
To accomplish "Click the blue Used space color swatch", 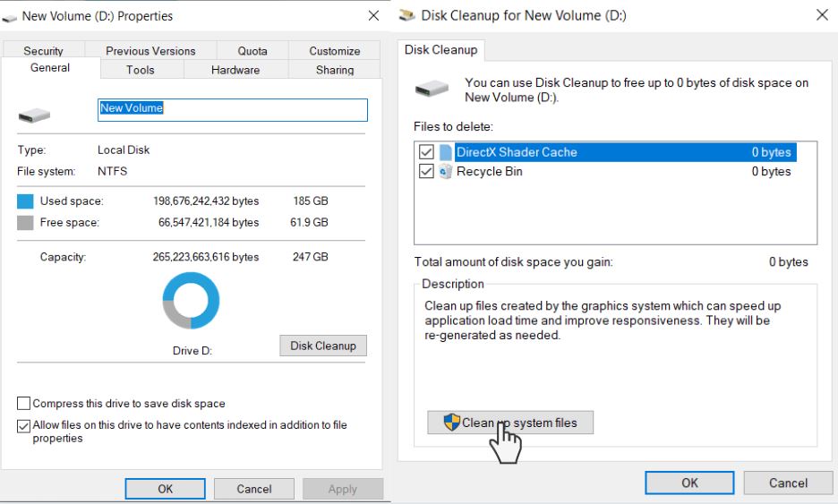I will (27, 201).
